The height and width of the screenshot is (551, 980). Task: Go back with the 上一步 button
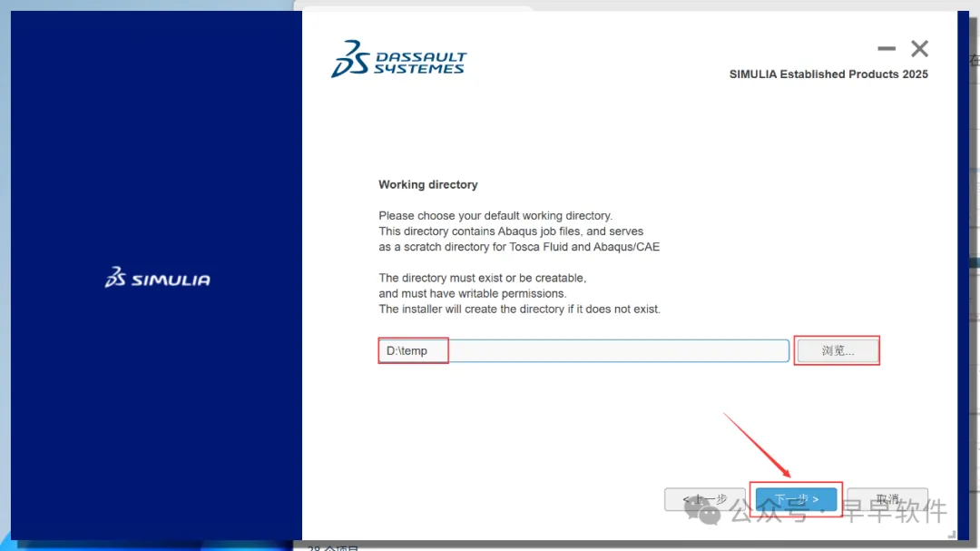click(704, 499)
